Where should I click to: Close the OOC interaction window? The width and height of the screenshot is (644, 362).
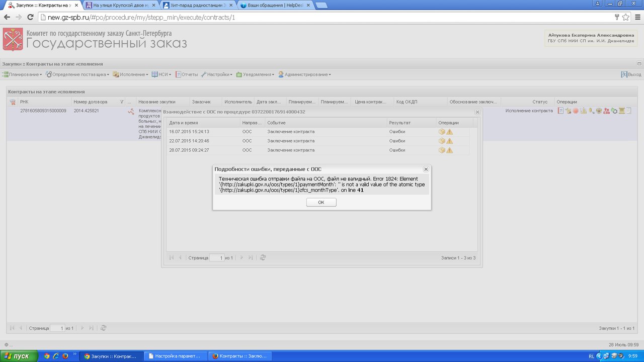click(x=477, y=112)
